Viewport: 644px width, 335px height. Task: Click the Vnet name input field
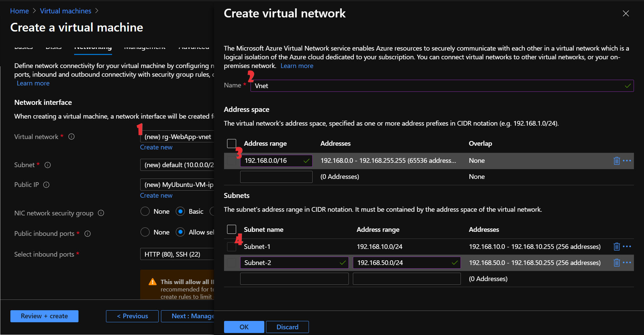pyautogui.click(x=436, y=86)
